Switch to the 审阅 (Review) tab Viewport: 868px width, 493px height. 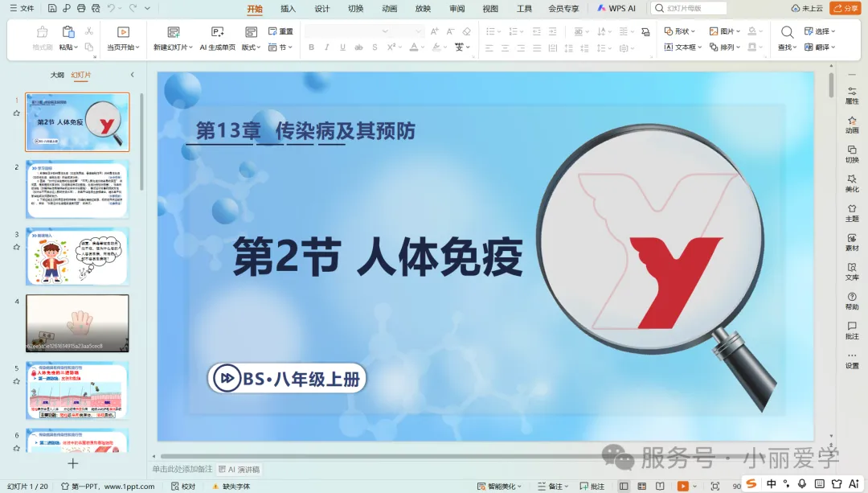[457, 8]
